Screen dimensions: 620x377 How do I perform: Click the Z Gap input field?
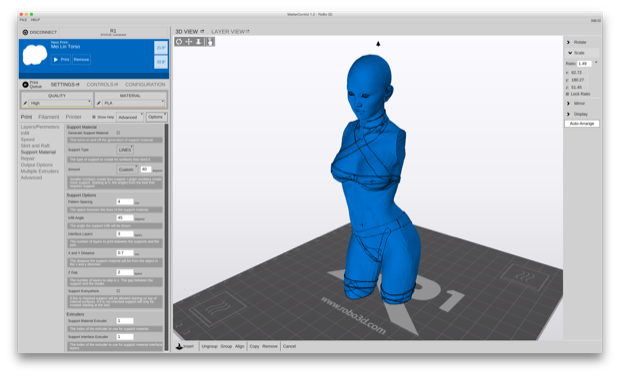[x=125, y=272]
